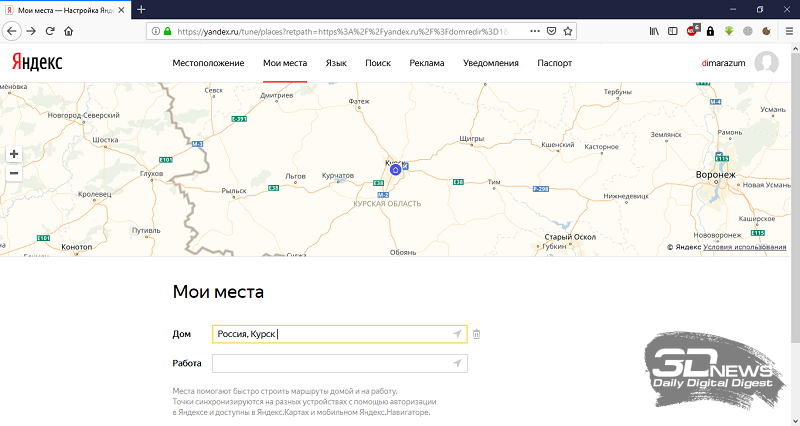Click the home marker on Kursk

pyautogui.click(x=395, y=170)
